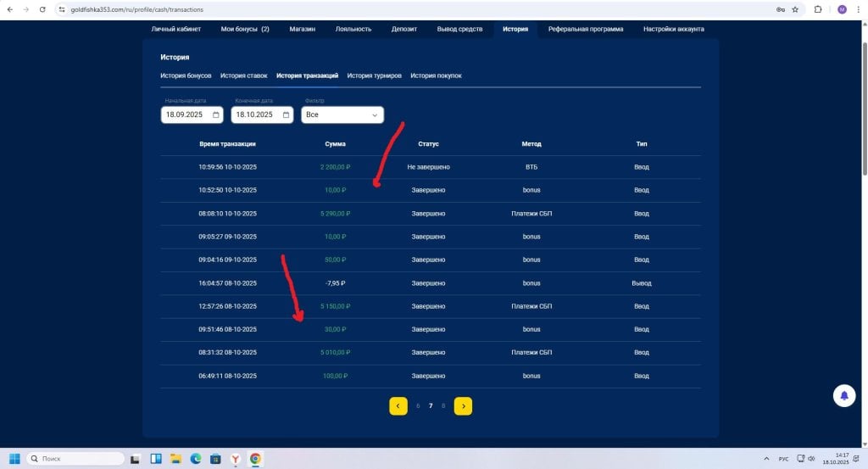Open the filter dropdown showing Все
The width and height of the screenshot is (868, 469).
(342, 114)
